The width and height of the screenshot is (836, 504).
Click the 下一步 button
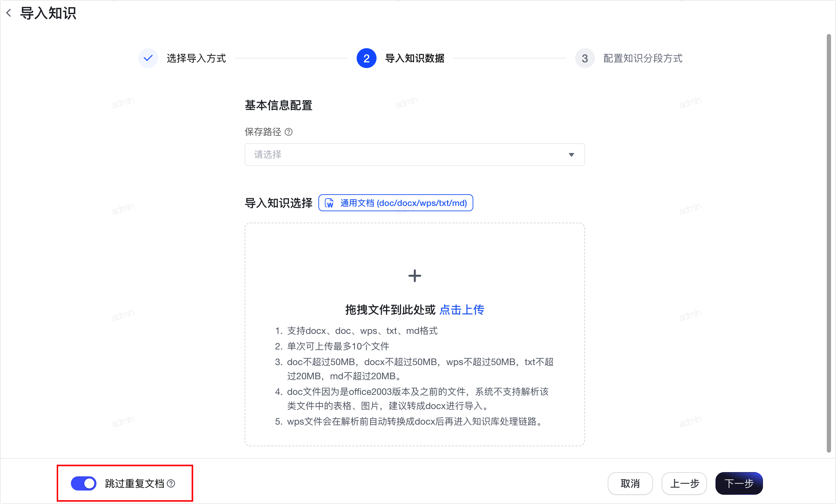(x=739, y=483)
